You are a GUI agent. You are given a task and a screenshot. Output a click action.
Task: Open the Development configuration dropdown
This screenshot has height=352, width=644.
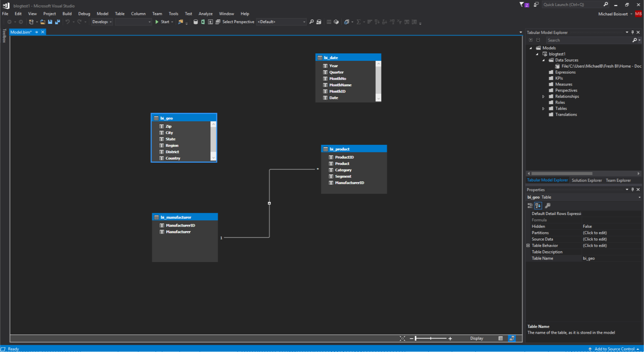(102, 22)
